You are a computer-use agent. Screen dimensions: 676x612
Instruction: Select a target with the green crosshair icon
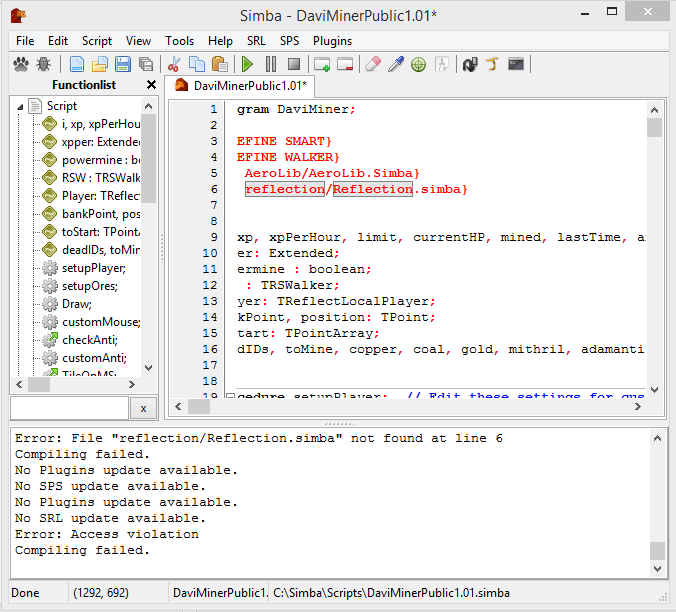click(419, 65)
